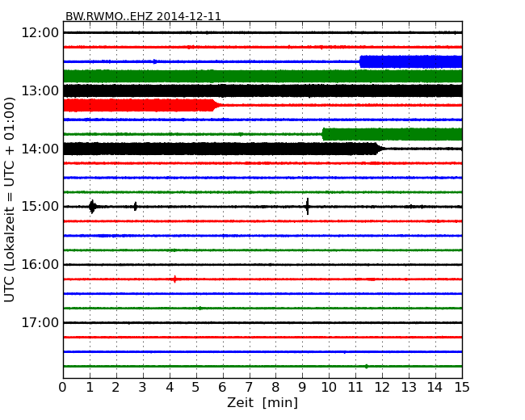This screenshot has height=420, width=525.
Task: Click x-axis tick label 2
Action: point(115,388)
